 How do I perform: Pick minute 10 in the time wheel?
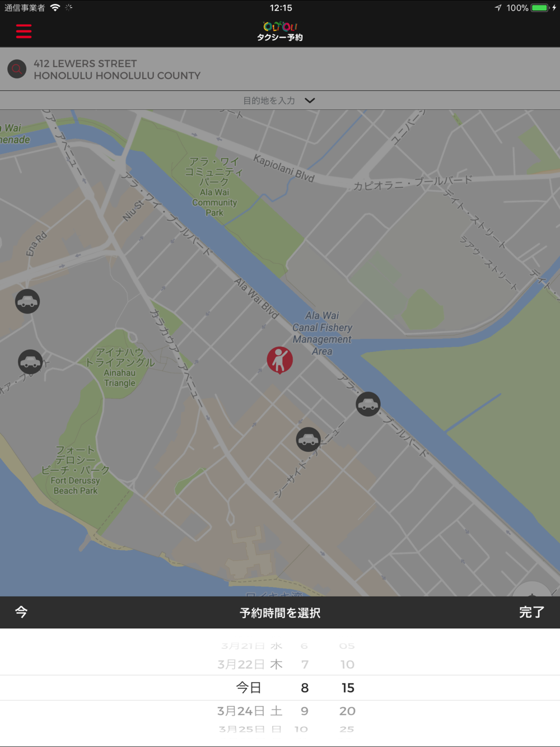tap(347, 664)
